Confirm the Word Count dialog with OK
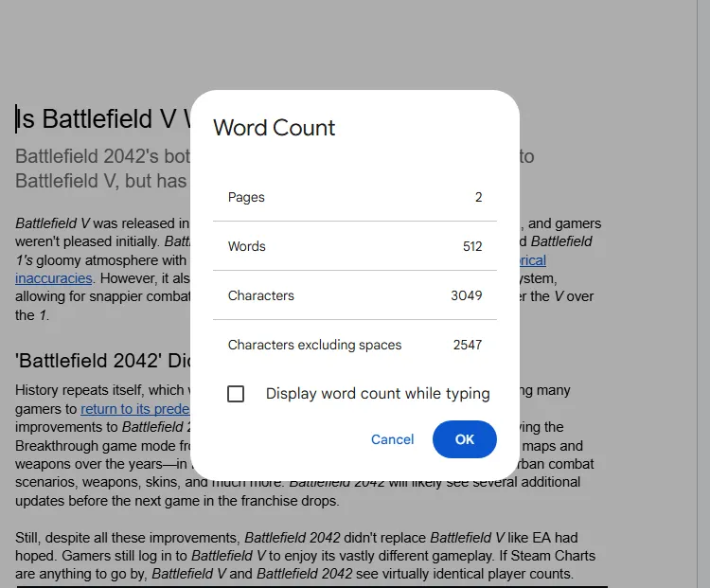This screenshot has width=710, height=588. coord(465,439)
